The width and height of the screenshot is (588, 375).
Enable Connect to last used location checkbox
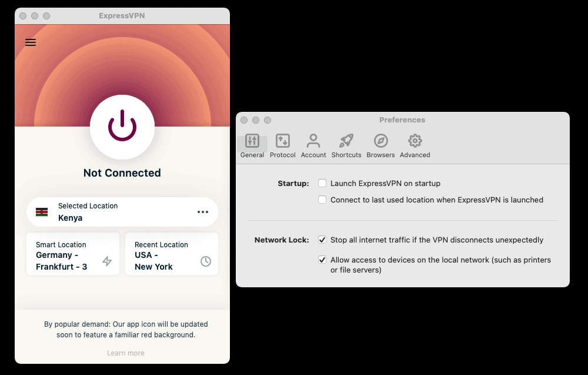(x=322, y=200)
